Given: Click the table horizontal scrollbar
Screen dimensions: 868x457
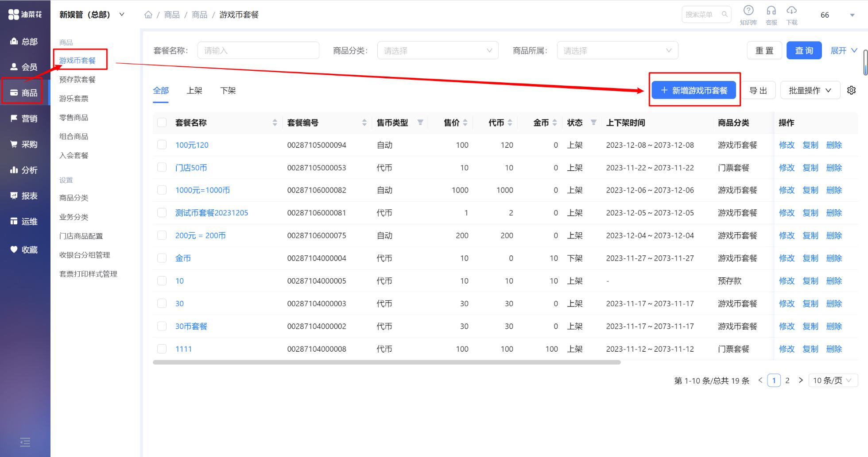Looking at the screenshot, I should (x=387, y=362).
